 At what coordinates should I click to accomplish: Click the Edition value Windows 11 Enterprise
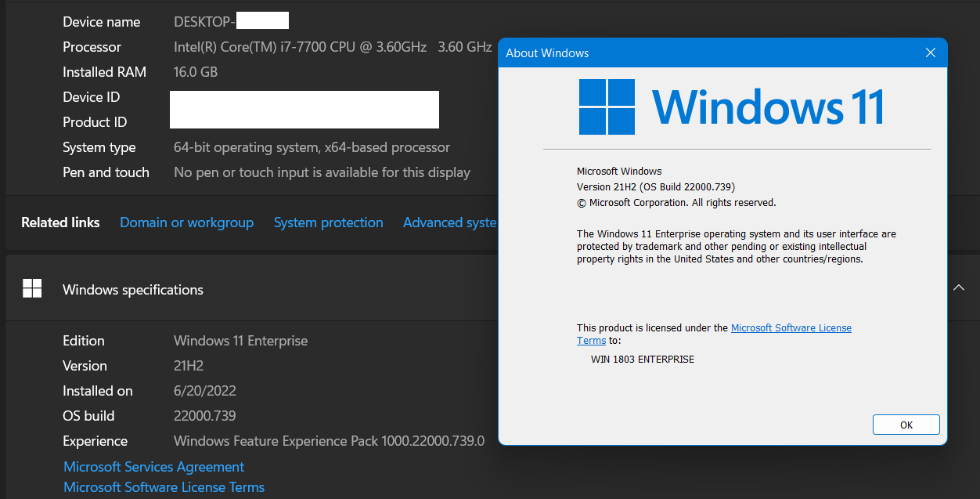point(241,341)
